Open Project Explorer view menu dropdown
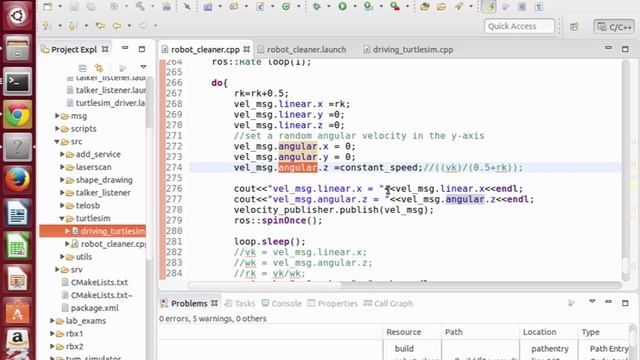 tap(143, 67)
